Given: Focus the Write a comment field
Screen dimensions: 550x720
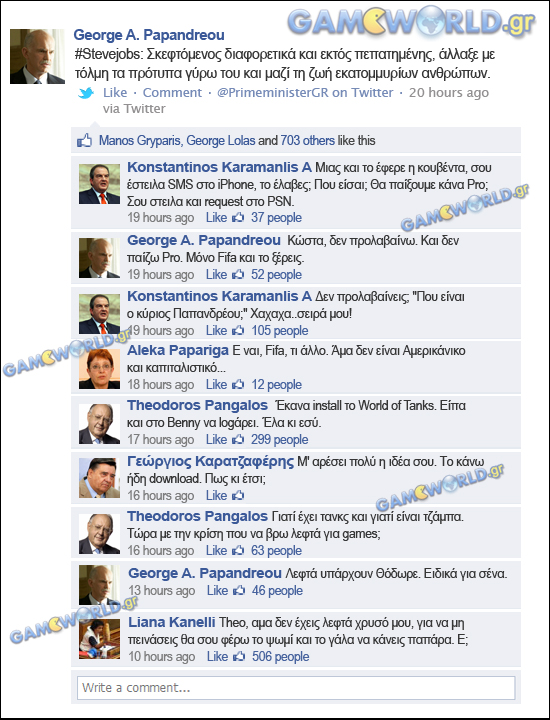Looking at the screenshot, I should pos(296,687).
